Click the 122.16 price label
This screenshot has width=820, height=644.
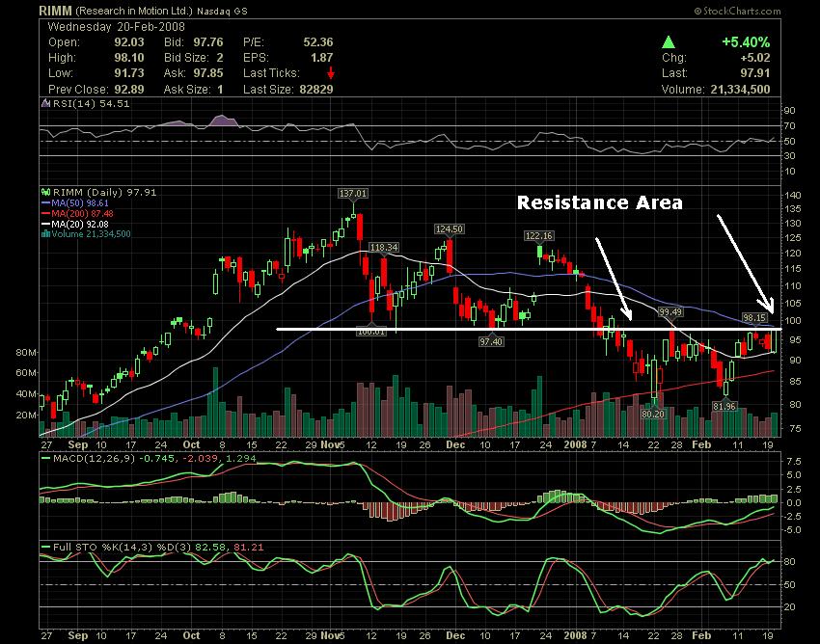pyautogui.click(x=538, y=236)
